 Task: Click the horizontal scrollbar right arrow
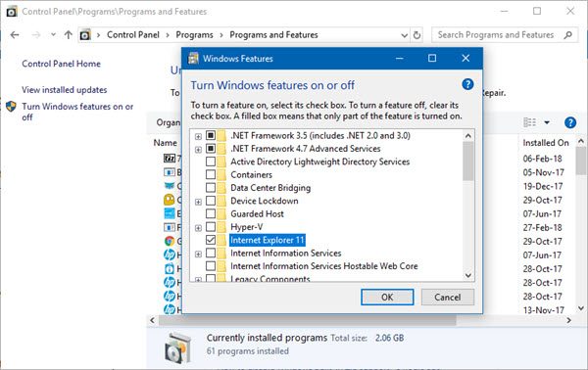(x=568, y=320)
